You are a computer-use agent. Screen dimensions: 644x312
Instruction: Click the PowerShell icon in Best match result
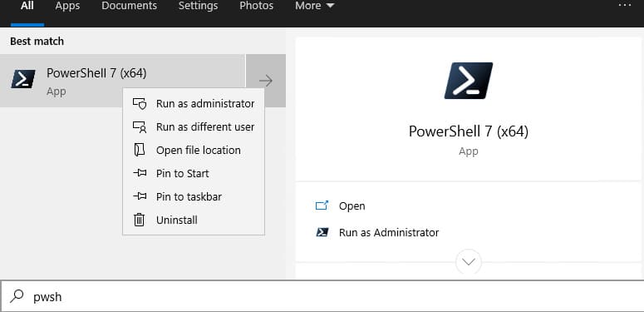(23, 79)
